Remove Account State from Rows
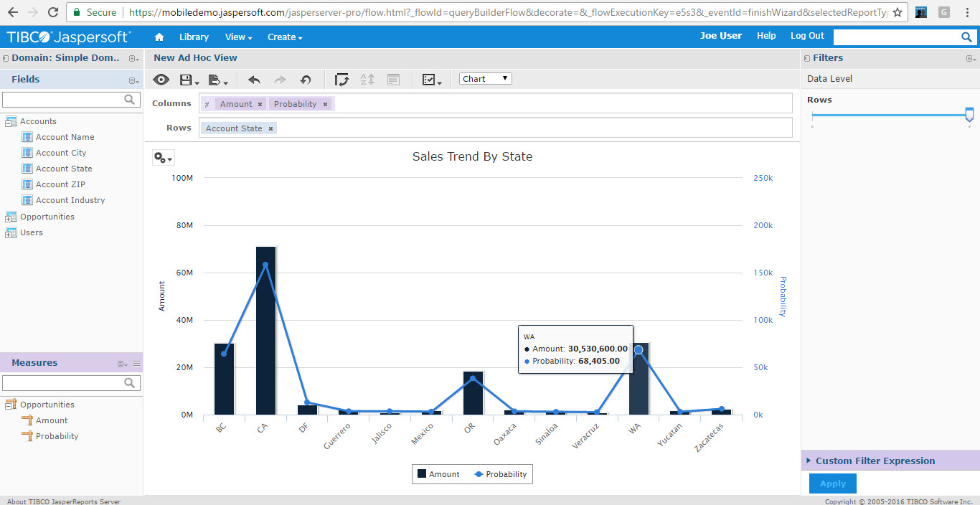The height and width of the screenshot is (505, 980). pyautogui.click(x=270, y=128)
